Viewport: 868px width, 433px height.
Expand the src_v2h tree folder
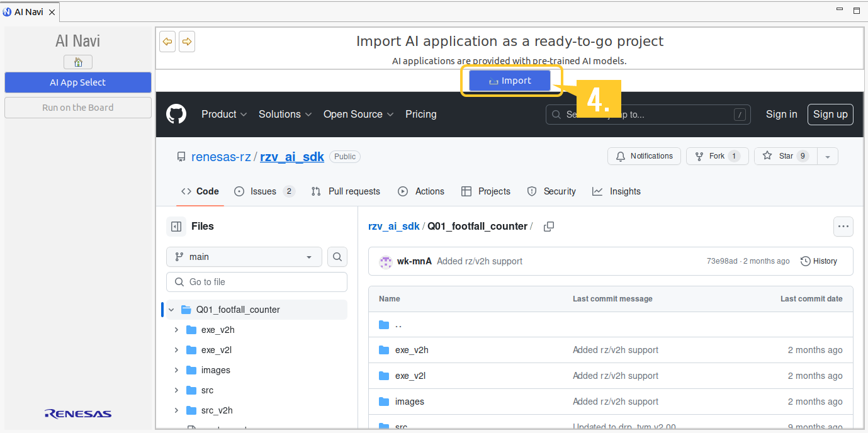click(x=176, y=410)
